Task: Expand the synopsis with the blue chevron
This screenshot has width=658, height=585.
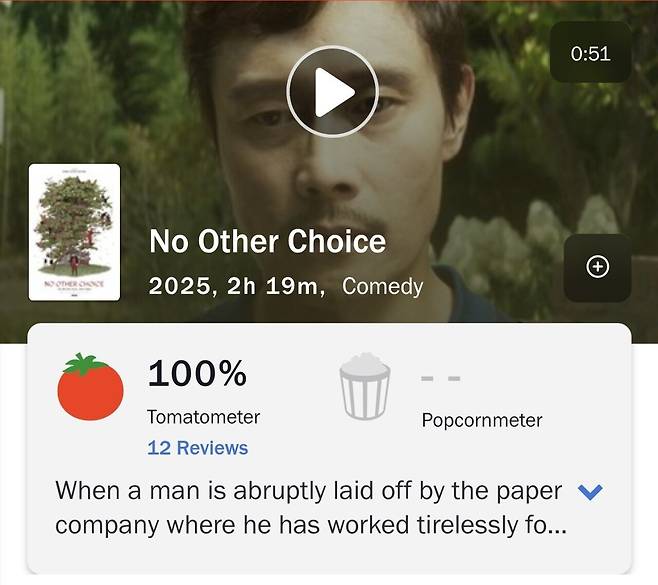Action: click(591, 491)
